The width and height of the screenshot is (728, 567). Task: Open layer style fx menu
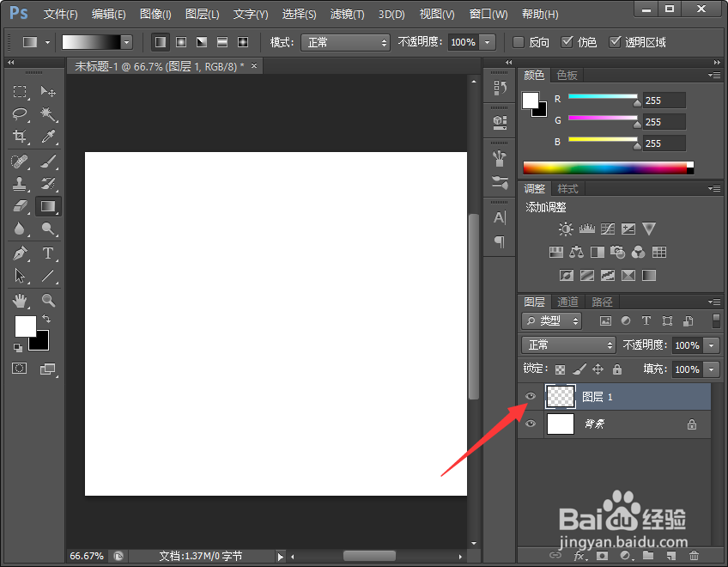click(579, 556)
